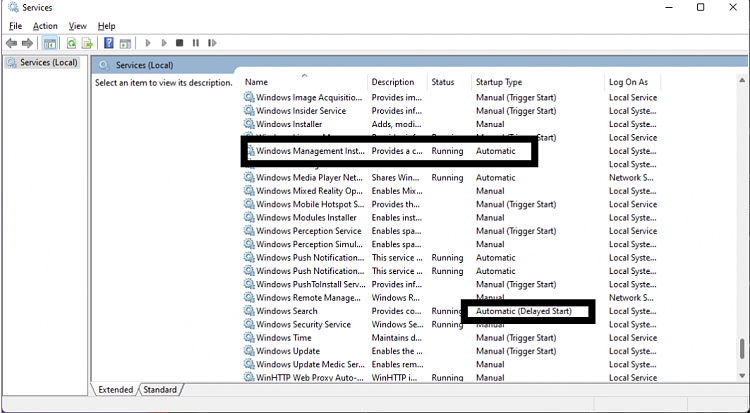Open the File menu
The width and height of the screenshot is (750, 413).
point(15,26)
